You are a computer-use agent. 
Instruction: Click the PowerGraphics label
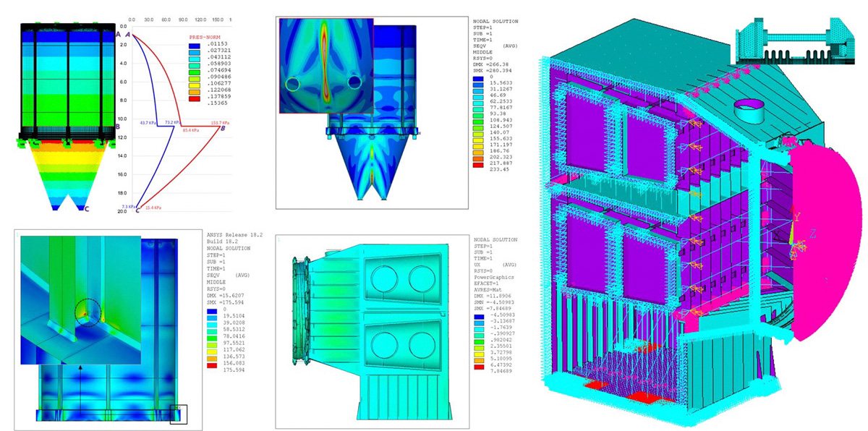(494, 277)
